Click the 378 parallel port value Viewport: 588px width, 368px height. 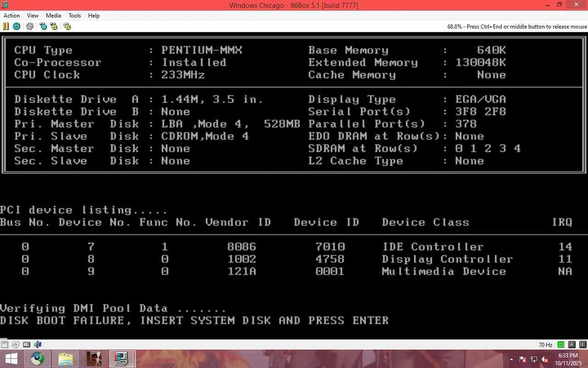[466, 124]
